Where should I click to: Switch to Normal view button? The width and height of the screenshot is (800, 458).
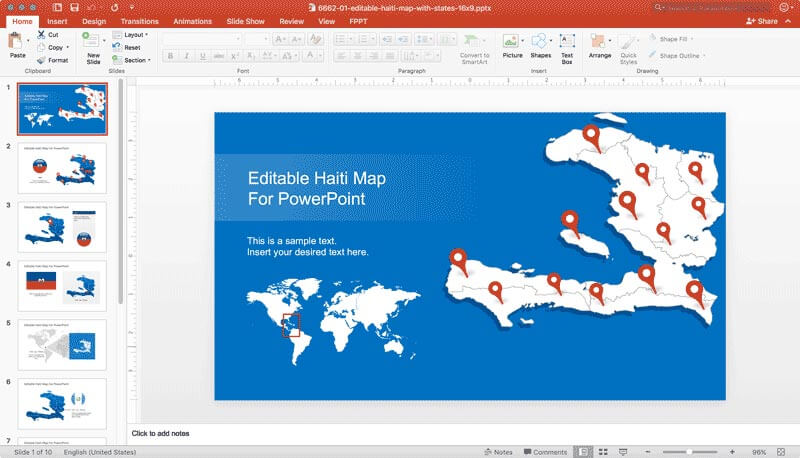point(583,452)
